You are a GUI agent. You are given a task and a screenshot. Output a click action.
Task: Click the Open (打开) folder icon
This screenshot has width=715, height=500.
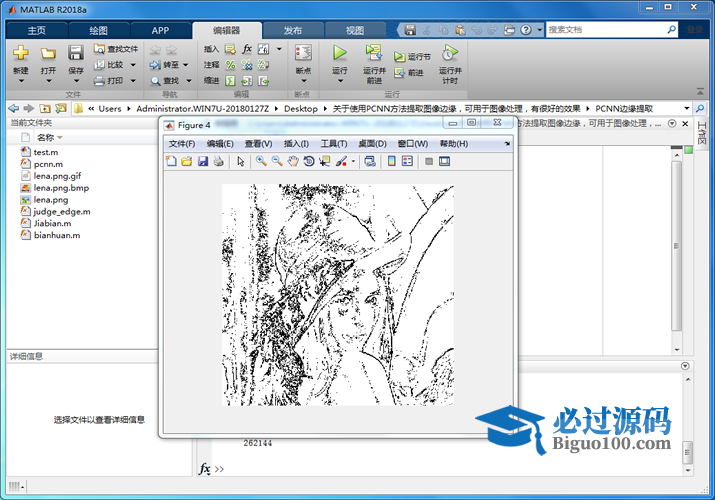(48, 54)
